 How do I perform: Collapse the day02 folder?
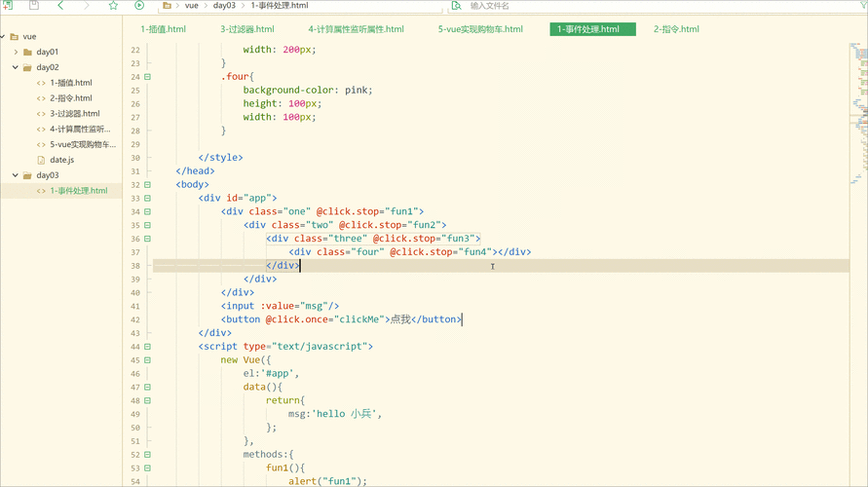click(x=16, y=67)
